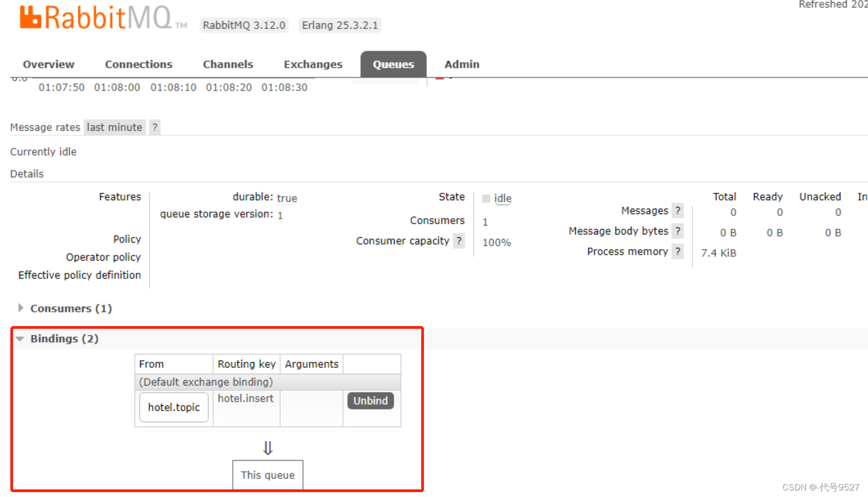Image resolution: width=868 pixels, height=497 pixels.
Task: Click the Ready column header
Action: coord(768,197)
